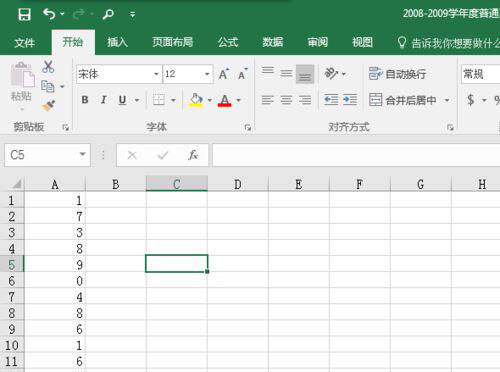This screenshot has width=500, height=372.
Task: Open the 文件 tab
Action: 24,42
